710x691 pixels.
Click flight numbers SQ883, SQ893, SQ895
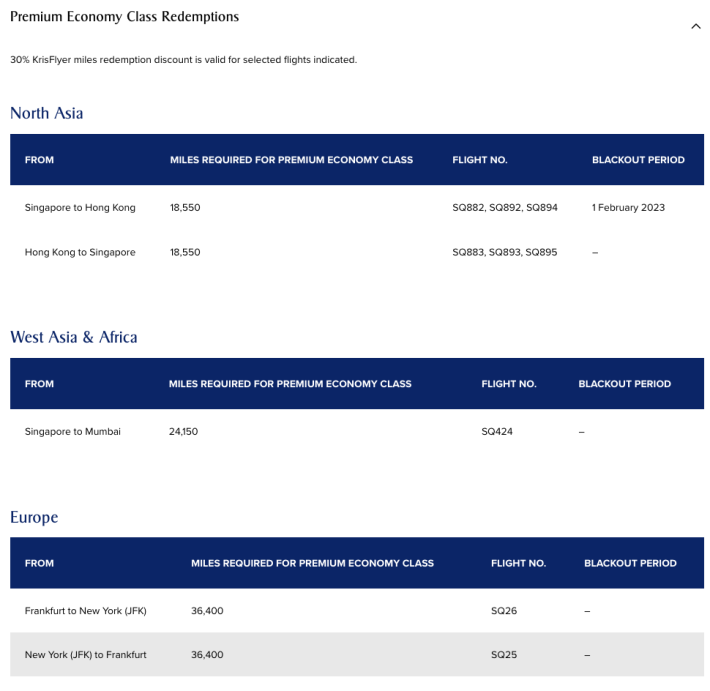(x=504, y=253)
